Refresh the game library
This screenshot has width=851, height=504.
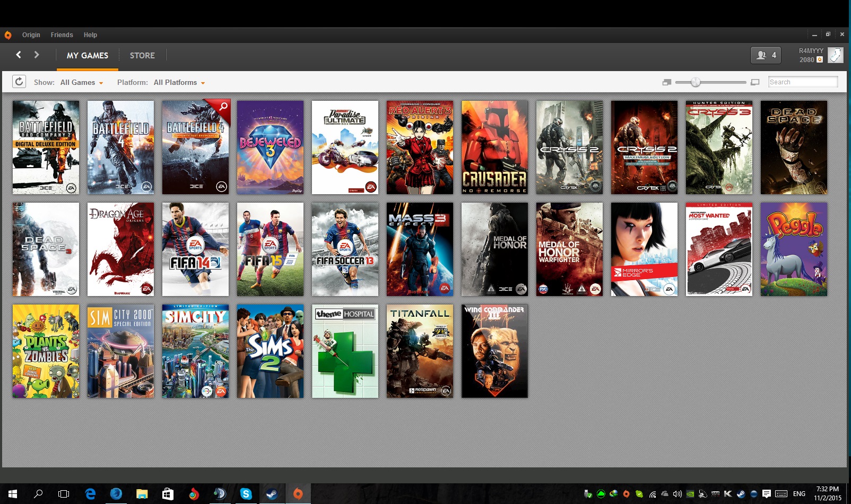19,82
